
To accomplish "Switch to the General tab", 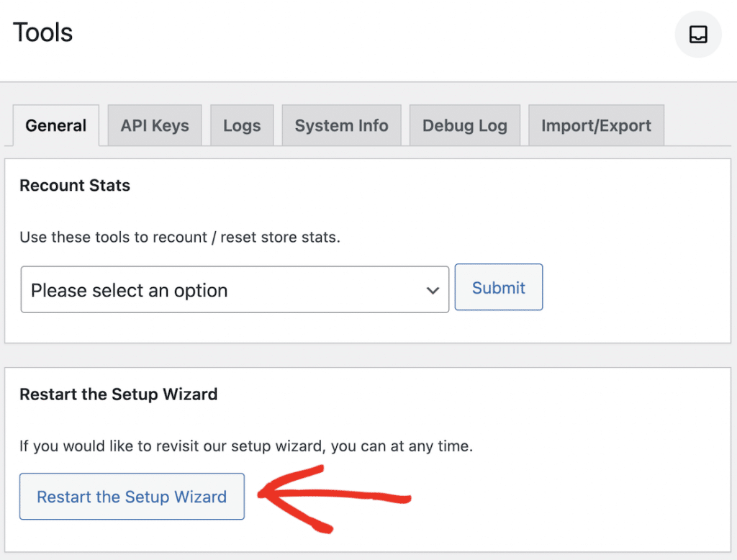I will [x=56, y=126].
